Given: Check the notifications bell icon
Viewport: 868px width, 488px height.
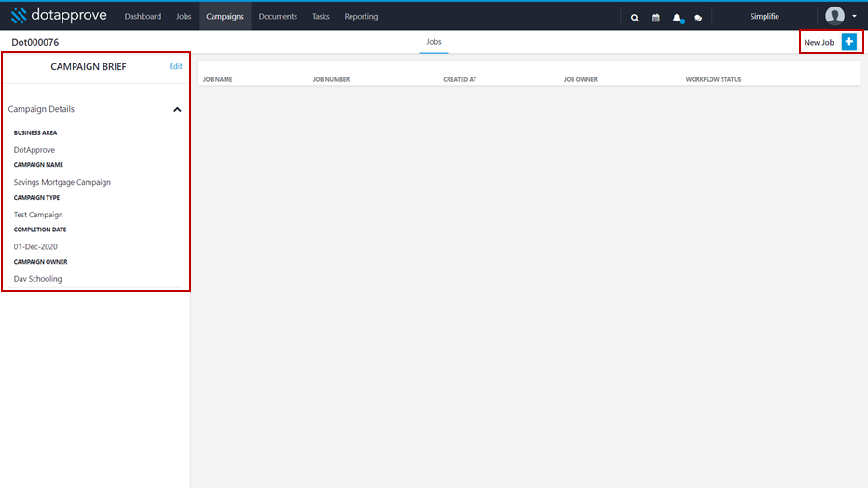Looking at the screenshot, I should (x=677, y=18).
